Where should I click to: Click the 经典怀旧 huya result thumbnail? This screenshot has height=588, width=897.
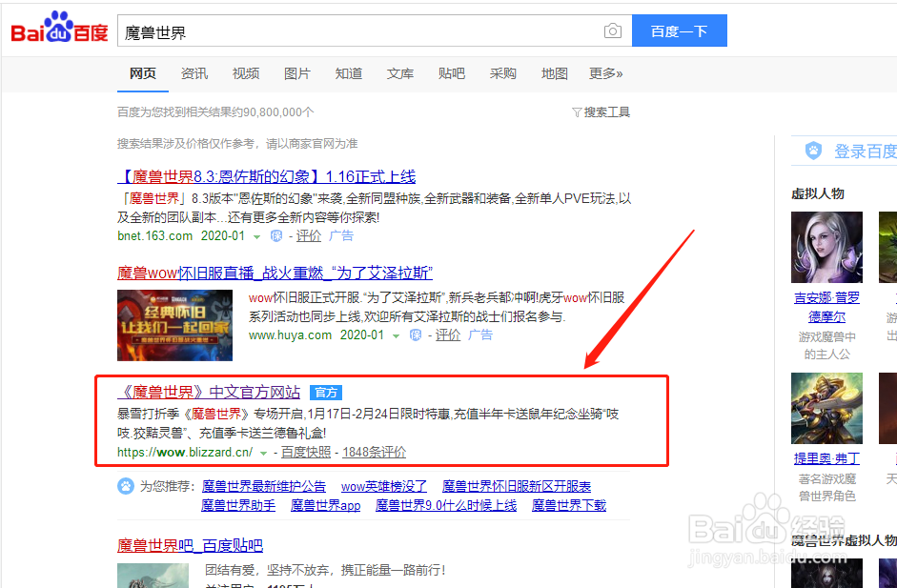pos(175,326)
